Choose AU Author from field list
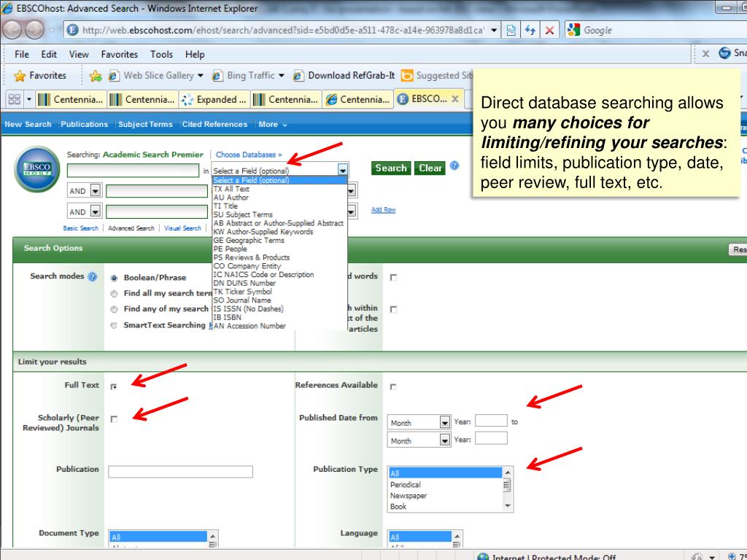This screenshot has height=560, width=747. coord(231,198)
